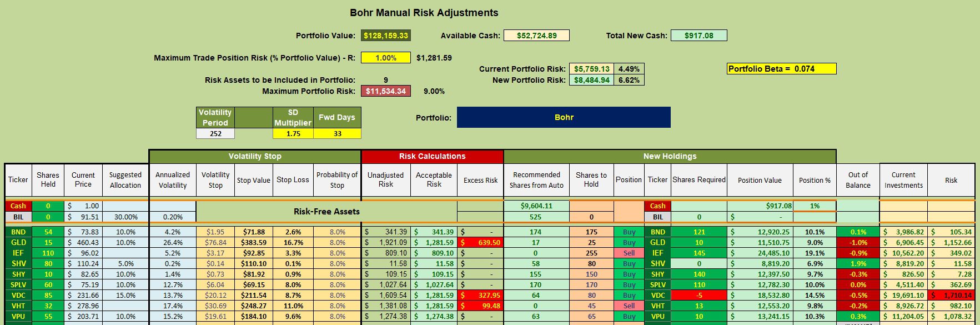Click IEF shares to hold 255
This screenshot has width=980, height=325.
(591, 253)
